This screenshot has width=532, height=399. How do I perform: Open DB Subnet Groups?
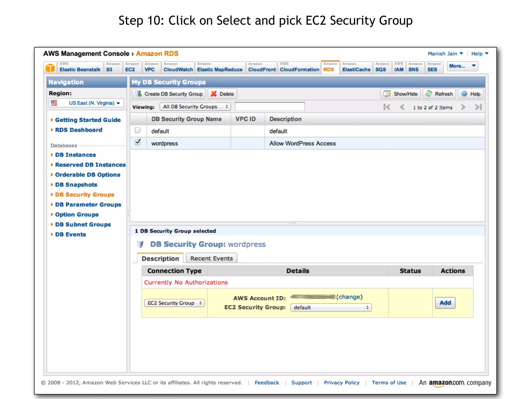click(x=83, y=224)
